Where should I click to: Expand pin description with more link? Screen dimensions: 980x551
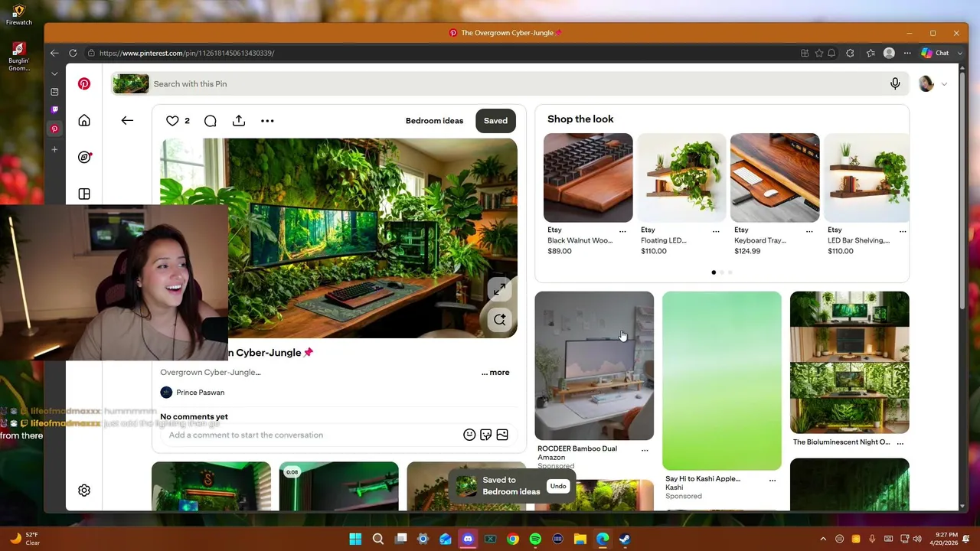point(495,373)
